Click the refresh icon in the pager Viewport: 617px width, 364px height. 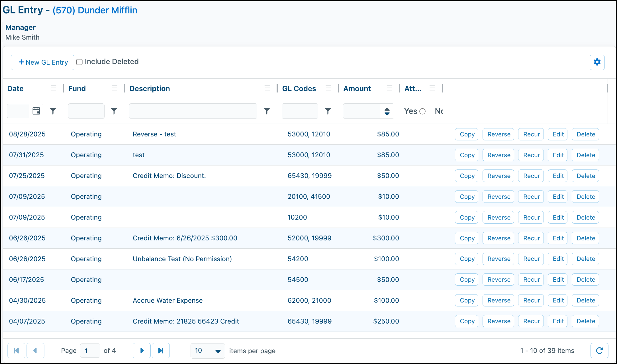[599, 350]
